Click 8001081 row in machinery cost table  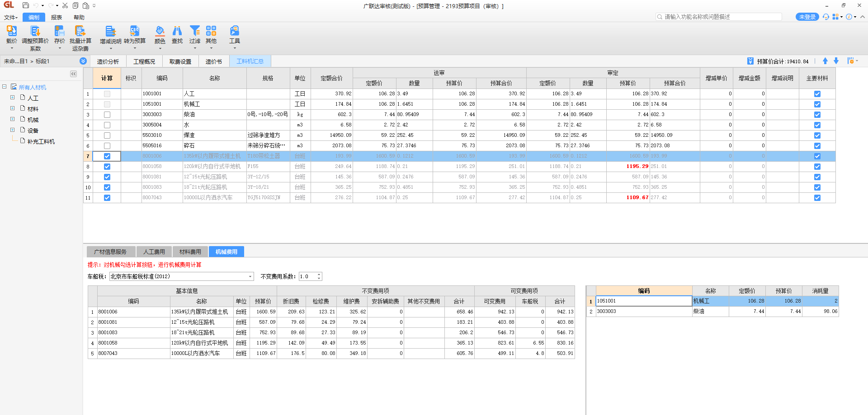pyautogui.click(x=331, y=322)
